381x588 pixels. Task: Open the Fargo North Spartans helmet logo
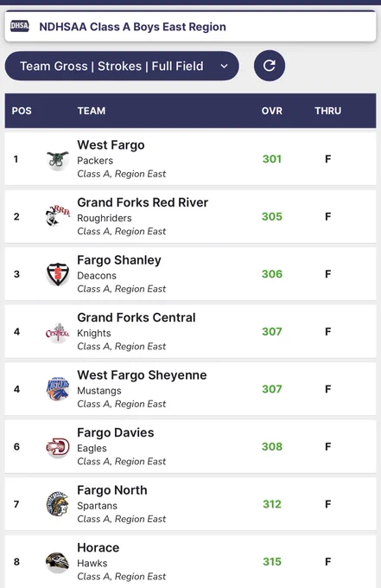58,504
